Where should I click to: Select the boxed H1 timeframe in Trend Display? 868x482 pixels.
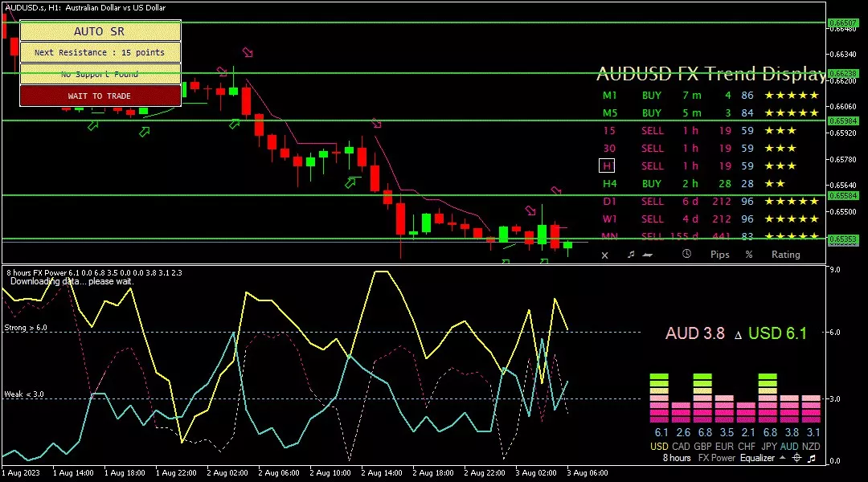click(607, 166)
